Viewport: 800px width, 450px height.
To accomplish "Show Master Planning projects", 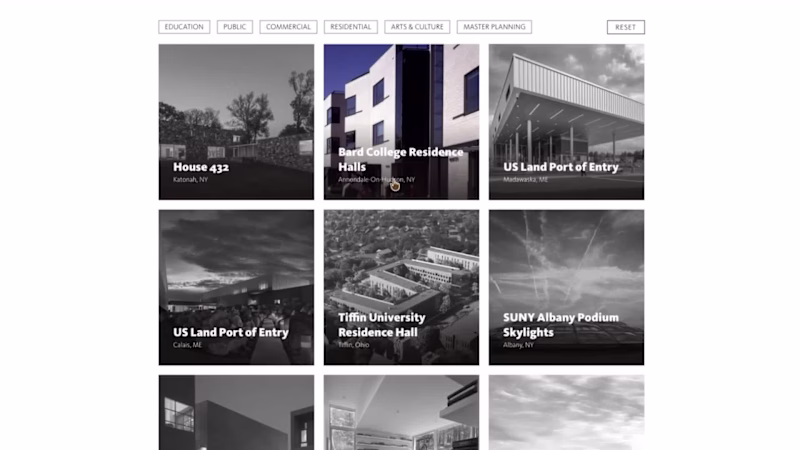I will [x=494, y=27].
